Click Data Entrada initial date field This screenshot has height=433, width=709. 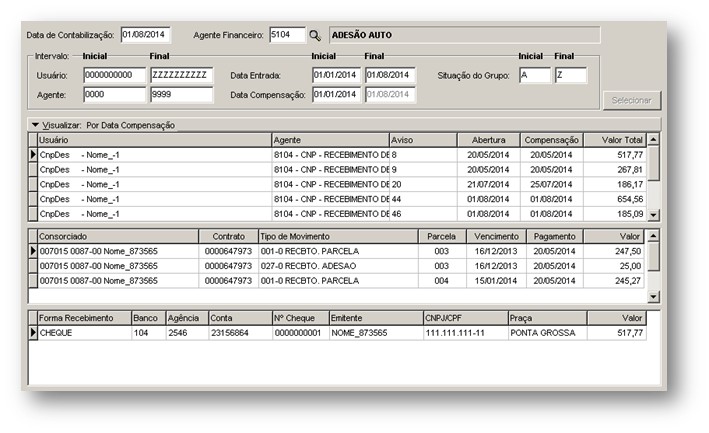click(x=336, y=75)
